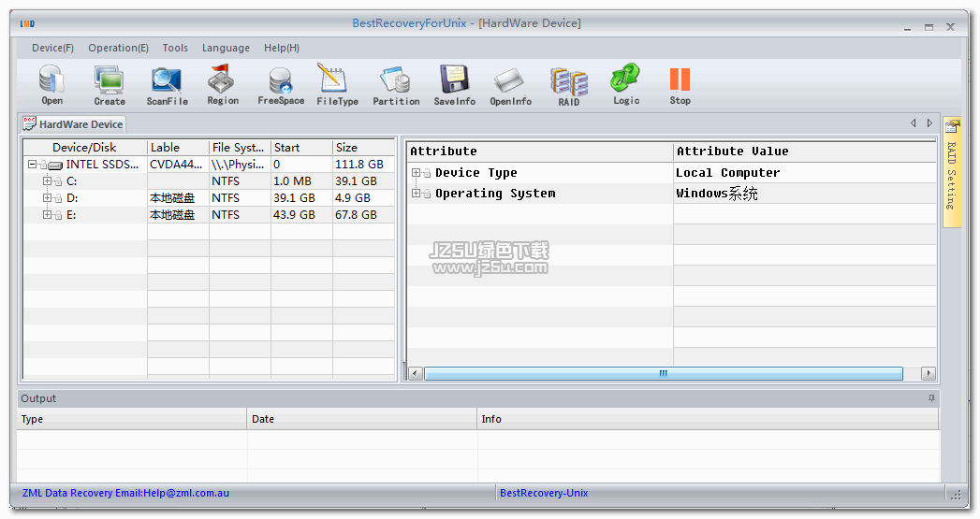Image resolution: width=980 pixels, height=519 pixels.
Task: Open the RAID Setting vertical tab
Action: (x=952, y=172)
